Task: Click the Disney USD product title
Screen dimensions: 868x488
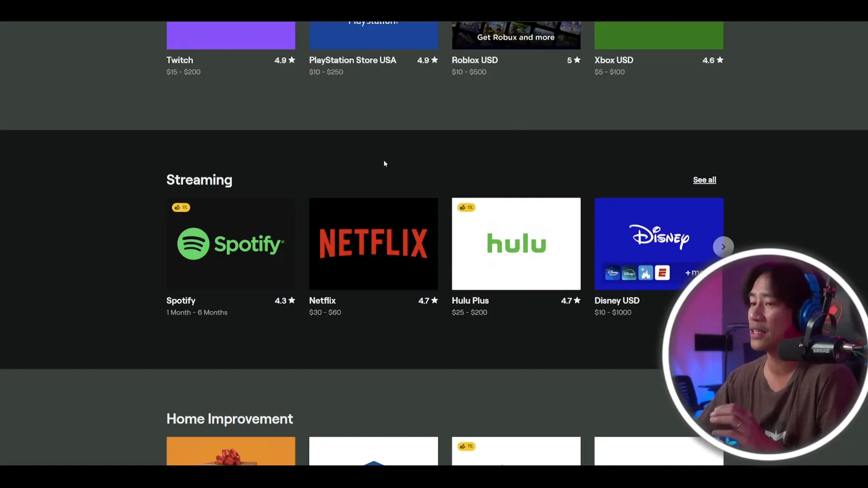Action: [x=617, y=300]
